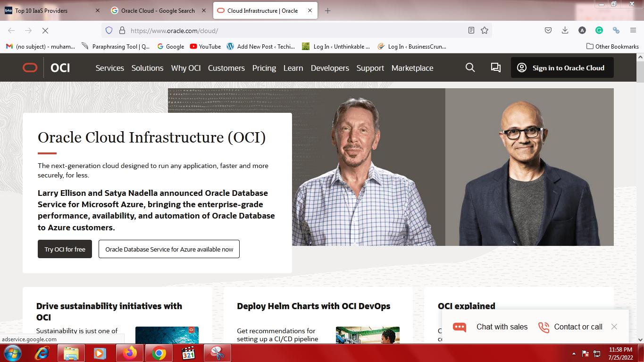The image size is (644, 362).
Task: Expand the Other Bookmarks folder
Action: [612, 46]
